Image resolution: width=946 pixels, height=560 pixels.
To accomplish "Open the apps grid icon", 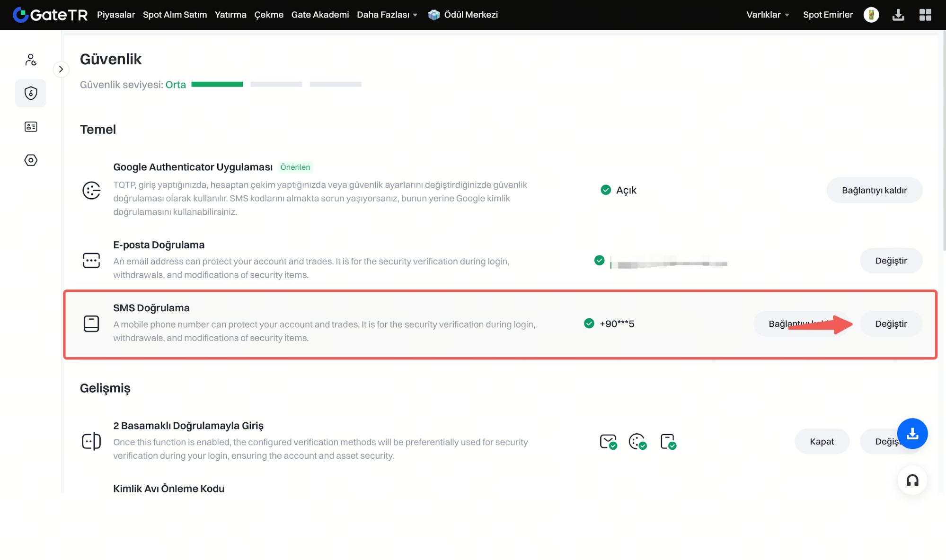I will (925, 15).
